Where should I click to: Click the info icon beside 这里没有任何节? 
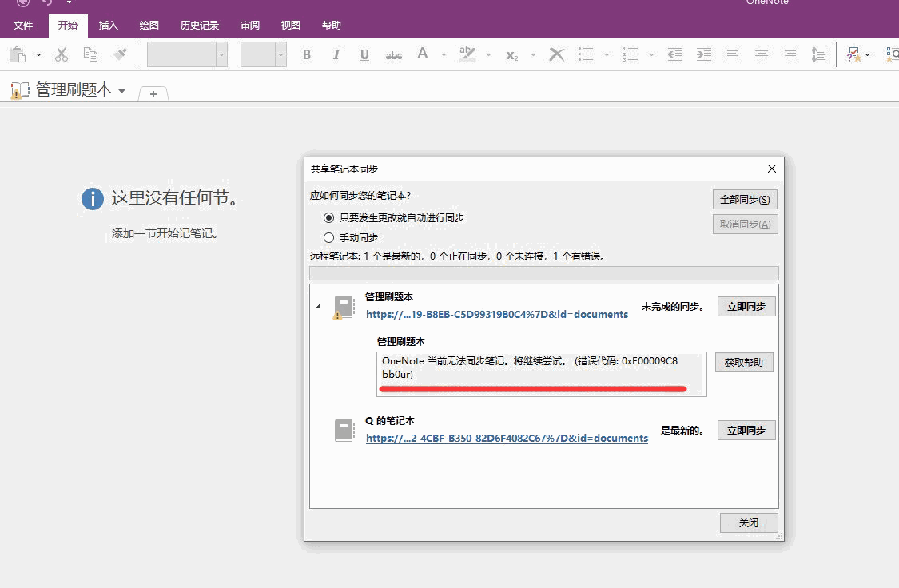(93, 199)
